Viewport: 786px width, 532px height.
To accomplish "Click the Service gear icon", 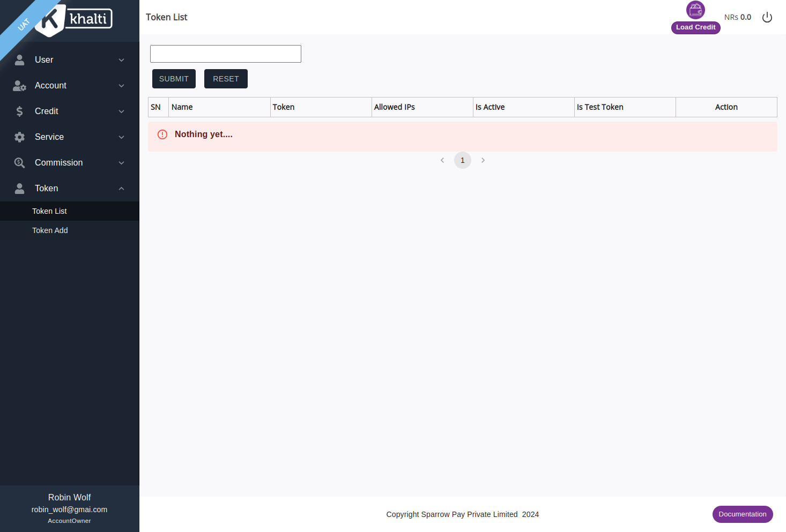I will point(19,137).
